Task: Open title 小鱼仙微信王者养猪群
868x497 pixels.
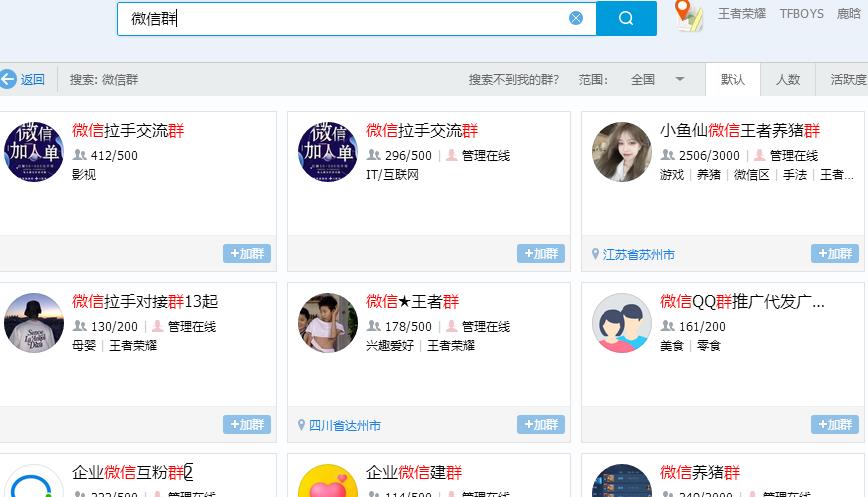Action: click(740, 131)
